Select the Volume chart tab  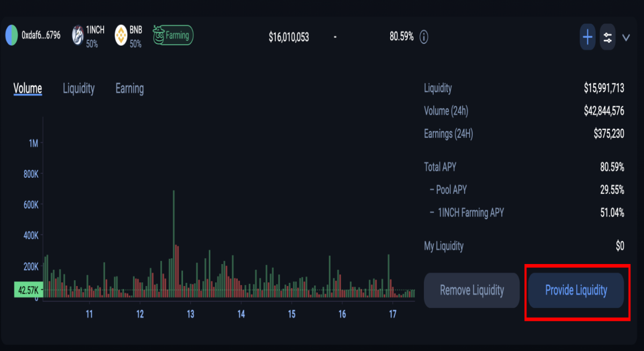coord(28,89)
